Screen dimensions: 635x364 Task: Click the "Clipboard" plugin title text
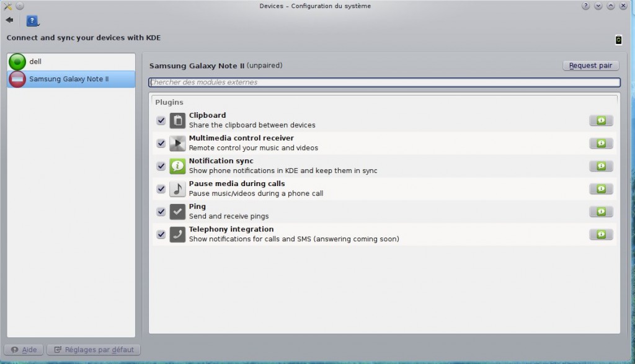pyautogui.click(x=207, y=115)
